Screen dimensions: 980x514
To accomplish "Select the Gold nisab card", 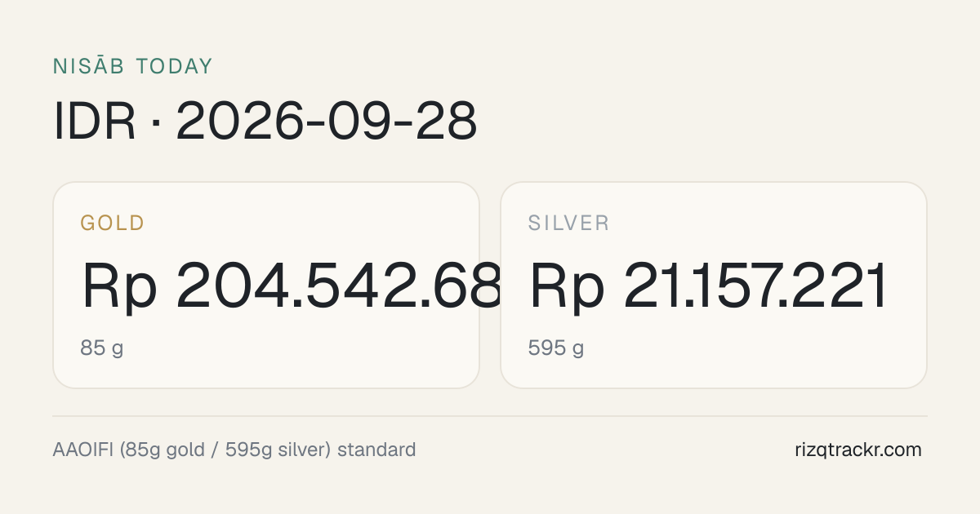I will 266,285.
